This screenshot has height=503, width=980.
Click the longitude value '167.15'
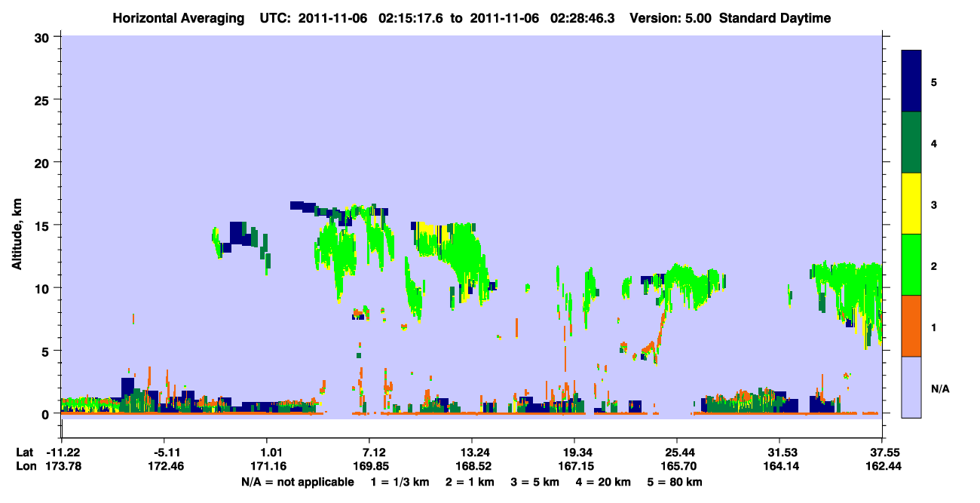click(574, 466)
